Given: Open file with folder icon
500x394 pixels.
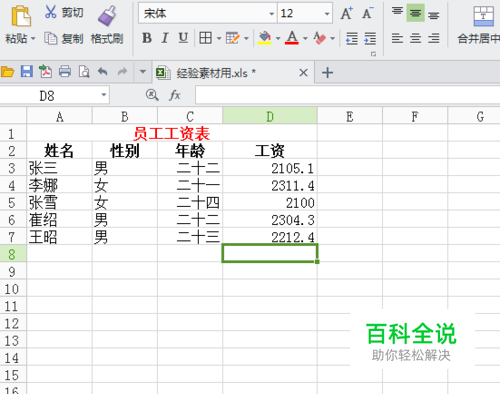Looking at the screenshot, I should (x=7, y=72).
